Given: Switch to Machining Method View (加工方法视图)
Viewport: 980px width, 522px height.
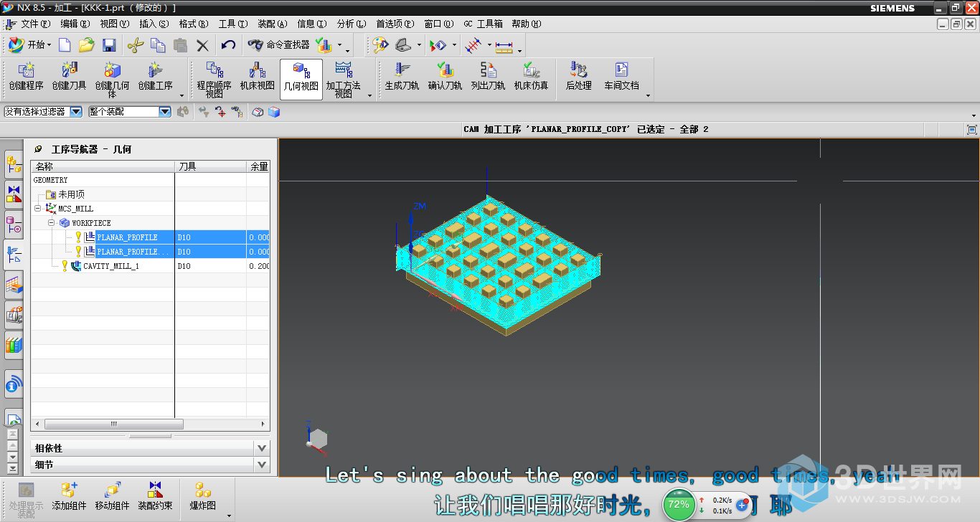Looking at the screenshot, I should point(344,80).
